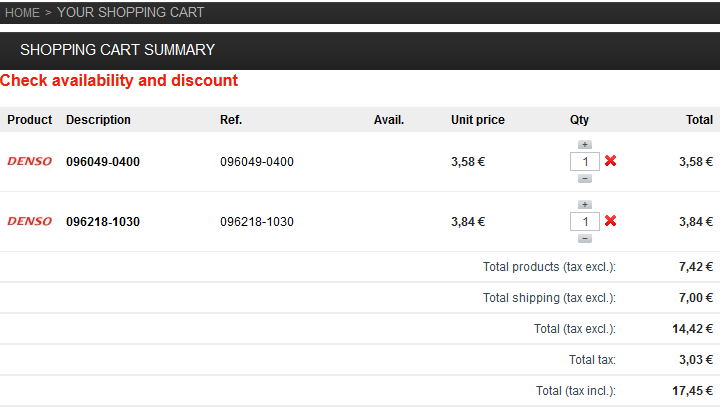Increase quantity of item 096218-1030
The height and width of the screenshot is (408, 728).
pyautogui.click(x=585, y=205)
